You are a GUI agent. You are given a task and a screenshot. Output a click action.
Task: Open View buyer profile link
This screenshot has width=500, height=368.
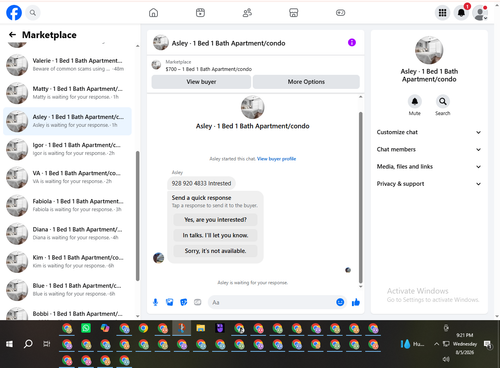[x=276, y=159]
